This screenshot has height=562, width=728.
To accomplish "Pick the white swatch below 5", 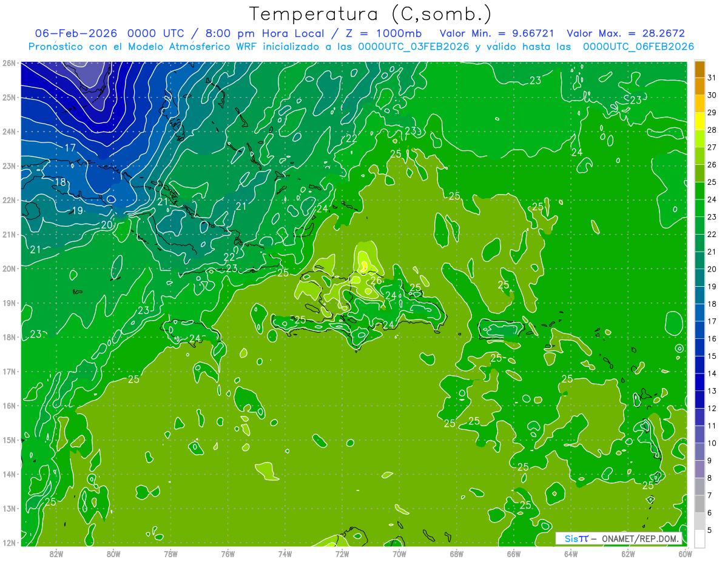I will click(699, 538).
